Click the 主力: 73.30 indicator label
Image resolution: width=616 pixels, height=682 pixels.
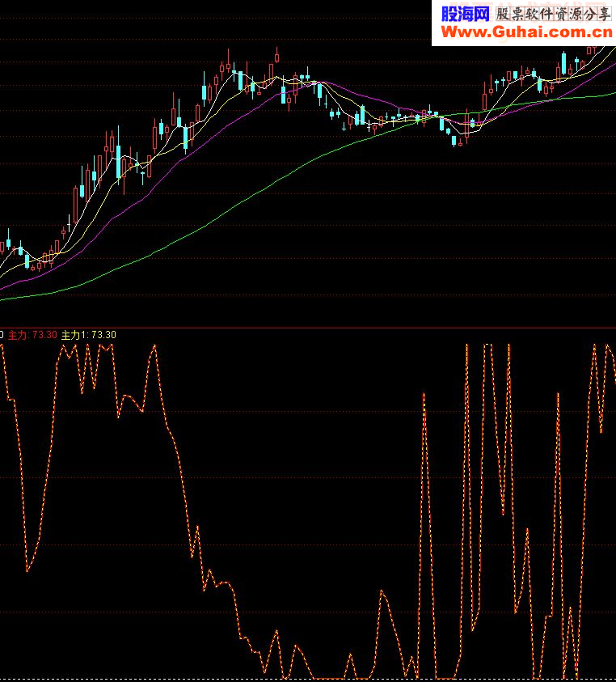tap(32, 335)
